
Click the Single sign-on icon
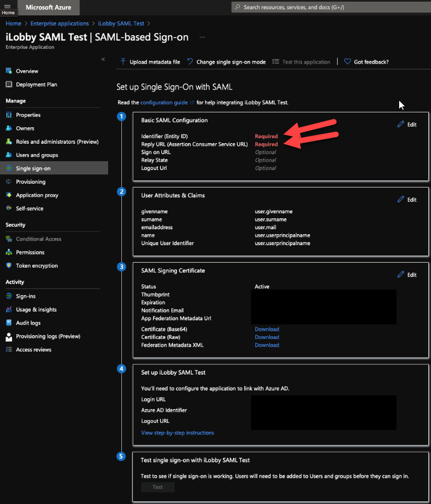(9, 168)
